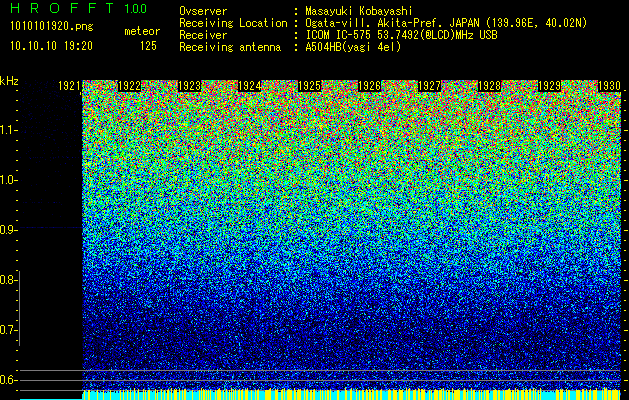The width and height of the screenshot is (629, 400).
Task: Select the observer name Masayuki Kobayashi
Action: [x=358, y=11]
